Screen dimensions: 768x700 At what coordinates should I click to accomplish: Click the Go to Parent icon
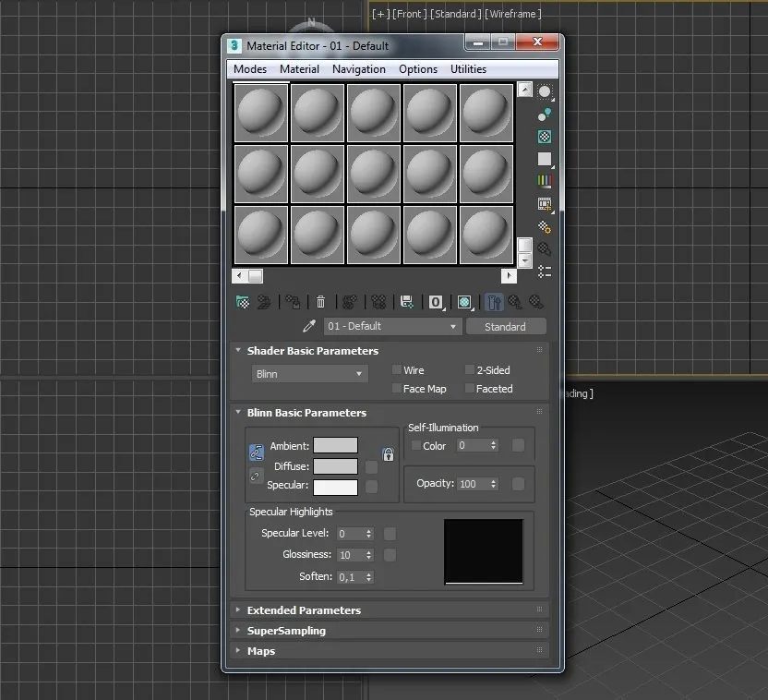pyautogui.click(x=515, y=302)
